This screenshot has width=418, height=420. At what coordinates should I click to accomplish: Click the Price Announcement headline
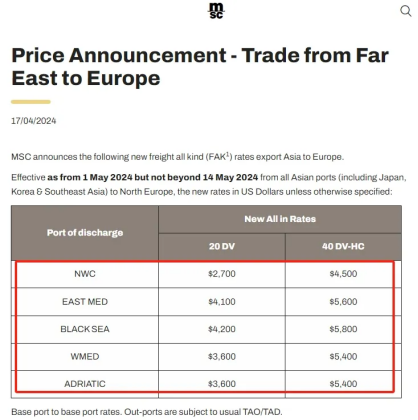coord(200,66)
